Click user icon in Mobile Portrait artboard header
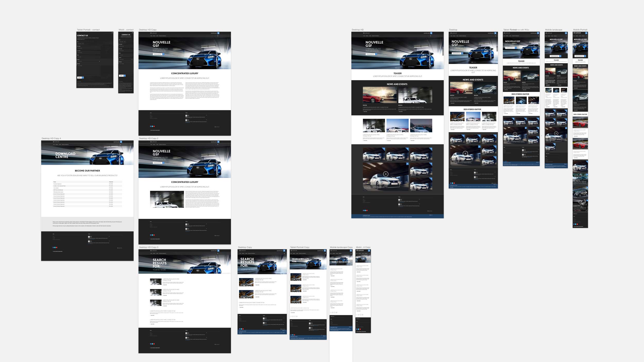The height and width of the screenshot is (362, 644). pyautogui.click(x=586, y=33)
